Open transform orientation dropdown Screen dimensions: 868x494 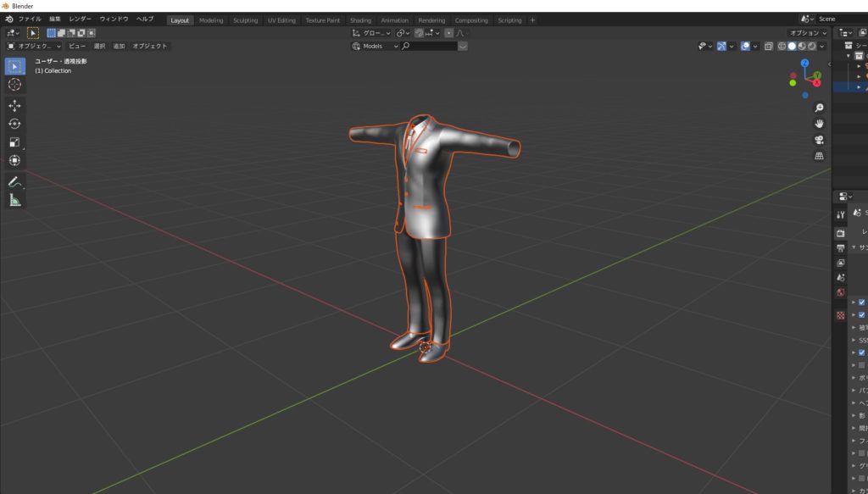pyautogui.click(x=371, y=33)
